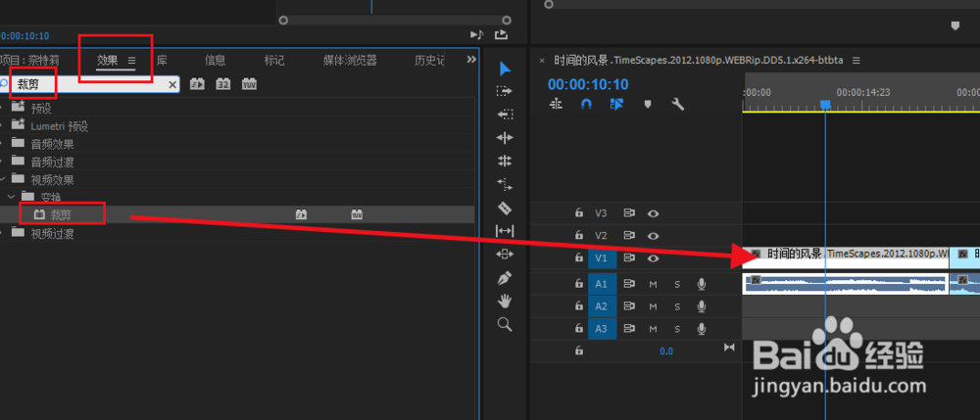Toggle Linked Selection in timeline
This screenshot has width=980, height=420.
pyautogui.click(x=616, y=104)
